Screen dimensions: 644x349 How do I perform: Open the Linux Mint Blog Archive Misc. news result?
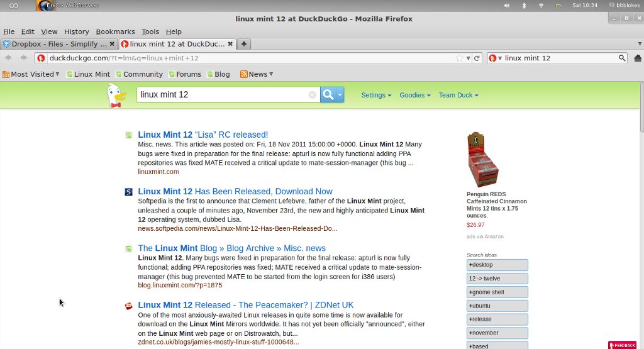click(x=231, y=248)
